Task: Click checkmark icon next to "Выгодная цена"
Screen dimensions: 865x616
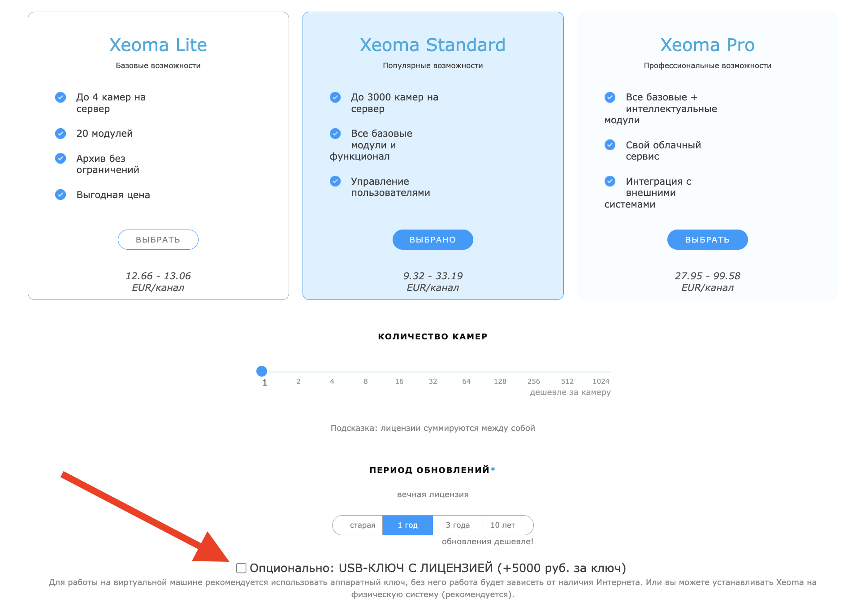Action: [61, 195]
